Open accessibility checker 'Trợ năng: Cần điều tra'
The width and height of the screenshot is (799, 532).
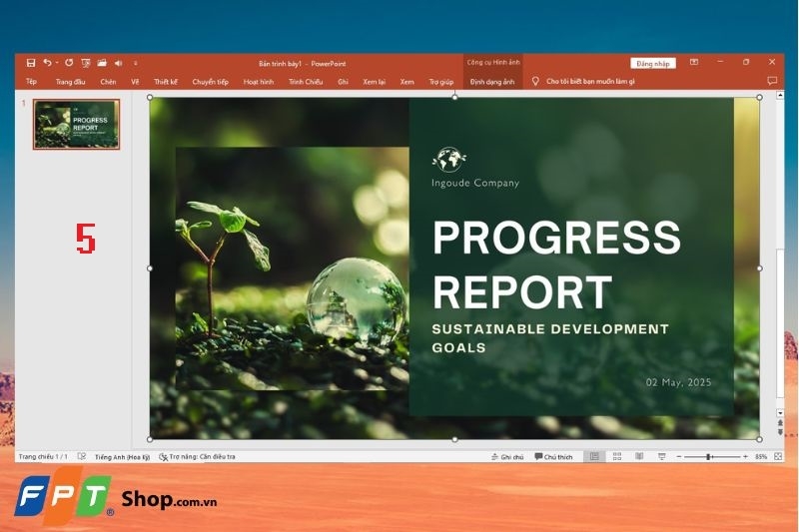point(197,457)
